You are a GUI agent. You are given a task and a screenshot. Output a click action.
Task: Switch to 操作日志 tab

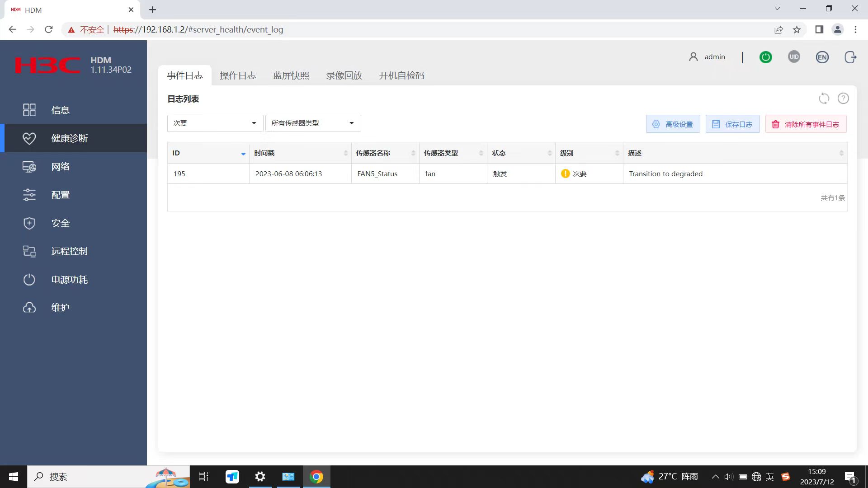[238, 75]
